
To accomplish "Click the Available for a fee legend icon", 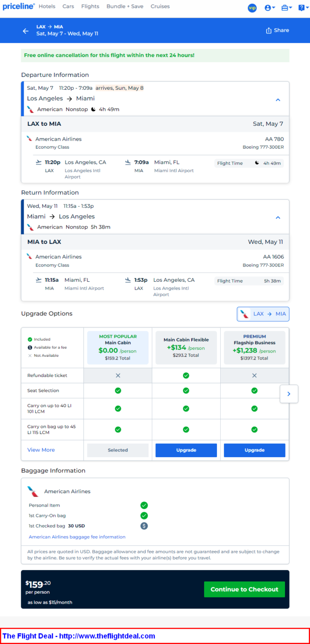I will 30,347.
